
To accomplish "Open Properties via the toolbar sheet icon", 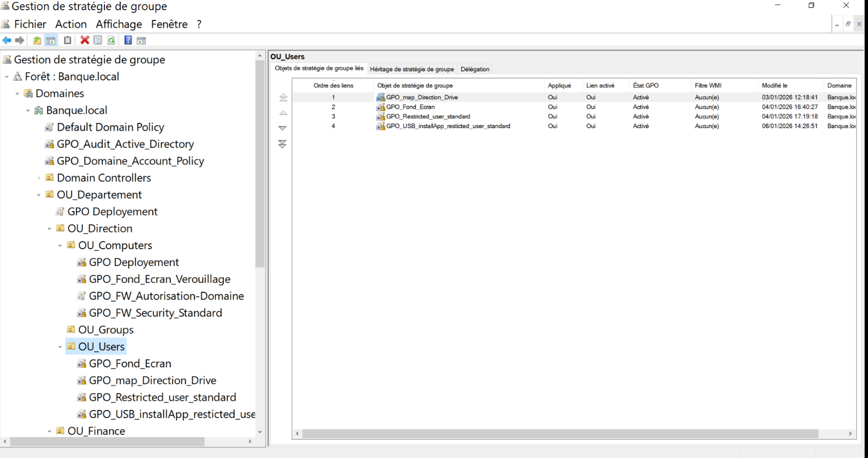I will (x=98, y=40).
